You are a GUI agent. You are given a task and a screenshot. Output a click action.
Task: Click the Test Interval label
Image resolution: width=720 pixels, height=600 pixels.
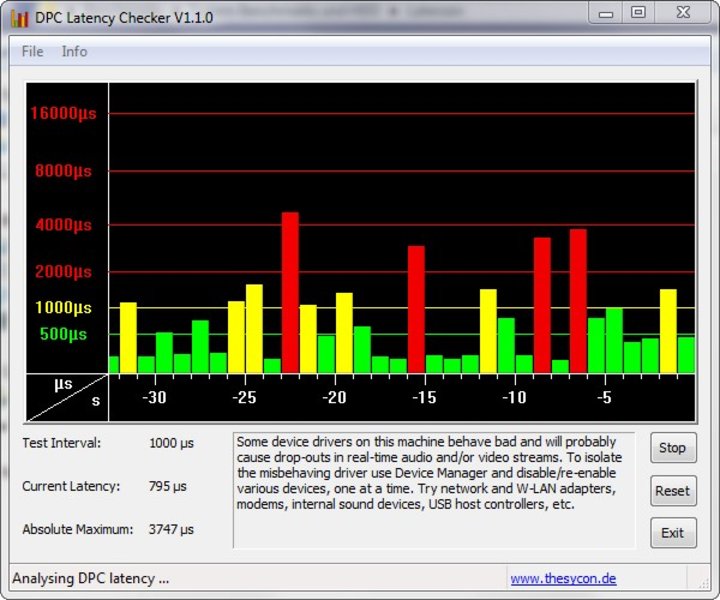point(62,443)
